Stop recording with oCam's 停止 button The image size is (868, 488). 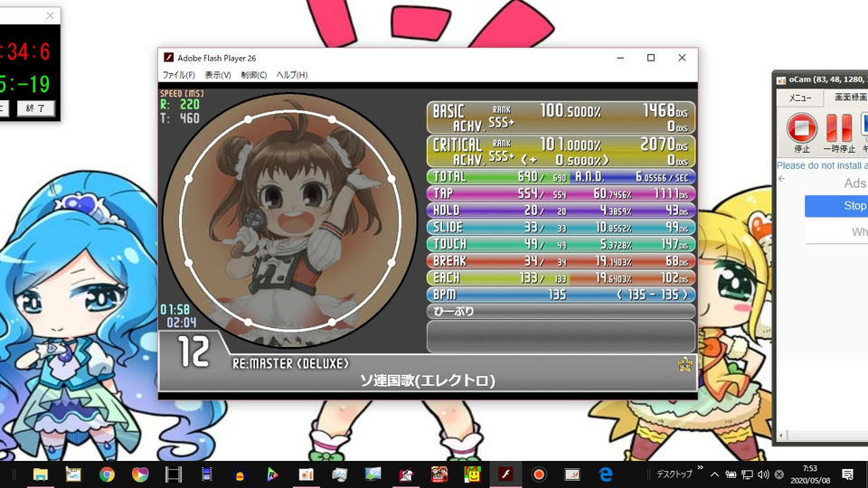pos(802,133)
